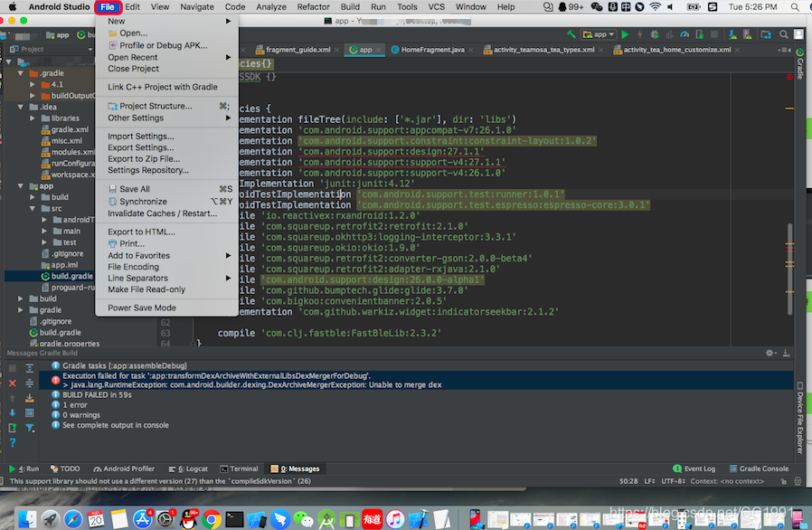Click the Wi-Fi icon in menu bar

[655, 6]
